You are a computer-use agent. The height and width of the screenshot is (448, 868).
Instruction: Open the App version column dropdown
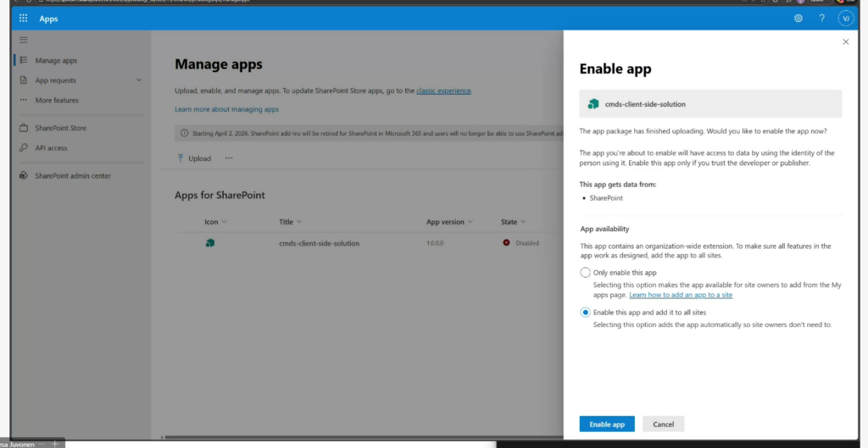coord(473,222)
